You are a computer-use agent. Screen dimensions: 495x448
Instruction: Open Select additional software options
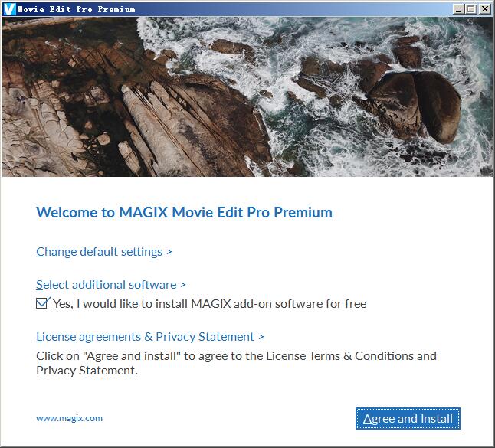[106, 285]
